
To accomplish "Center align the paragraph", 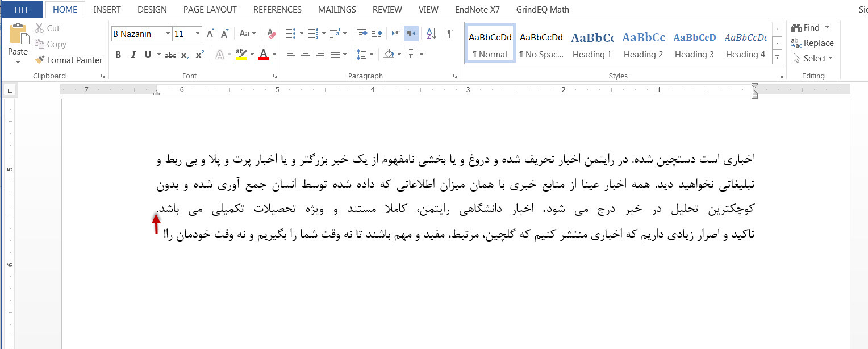I will [306, 55].
